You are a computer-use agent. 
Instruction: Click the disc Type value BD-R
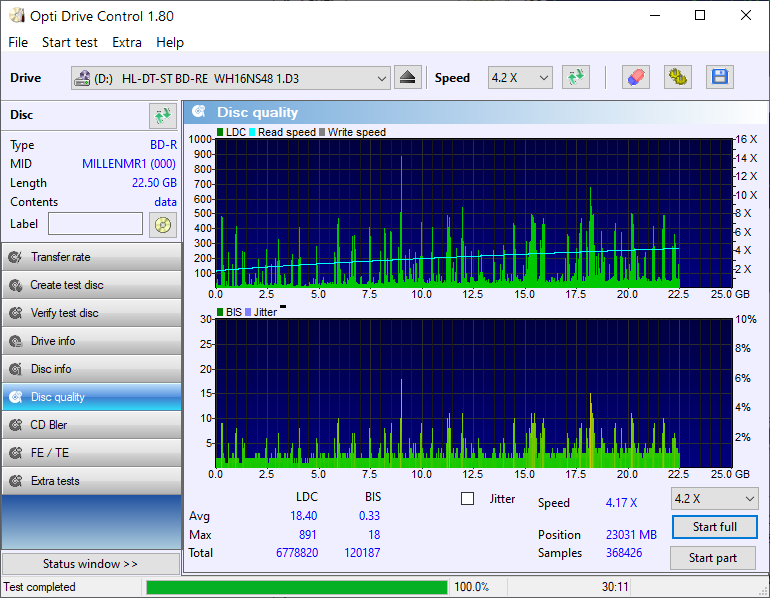tap(164, 145)
